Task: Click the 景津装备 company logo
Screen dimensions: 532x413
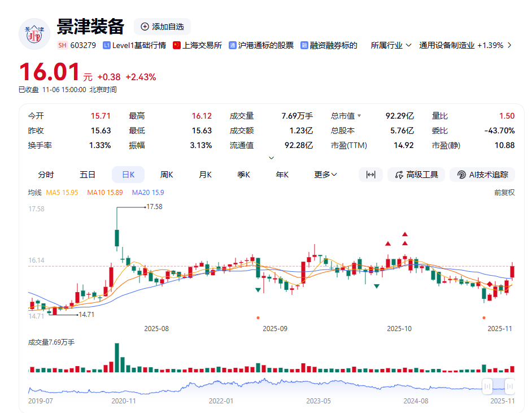Action: [34, 34]
